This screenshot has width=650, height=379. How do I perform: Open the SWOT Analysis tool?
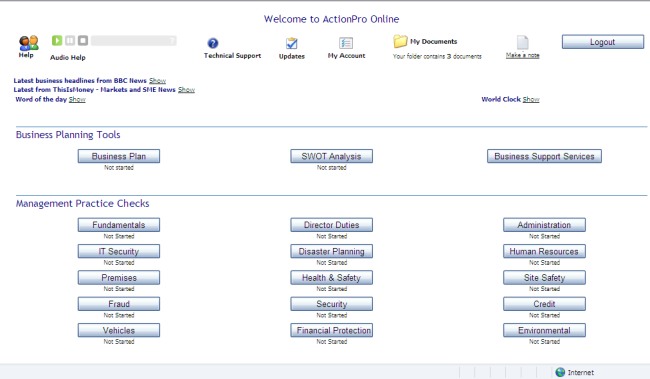[331, 156]
